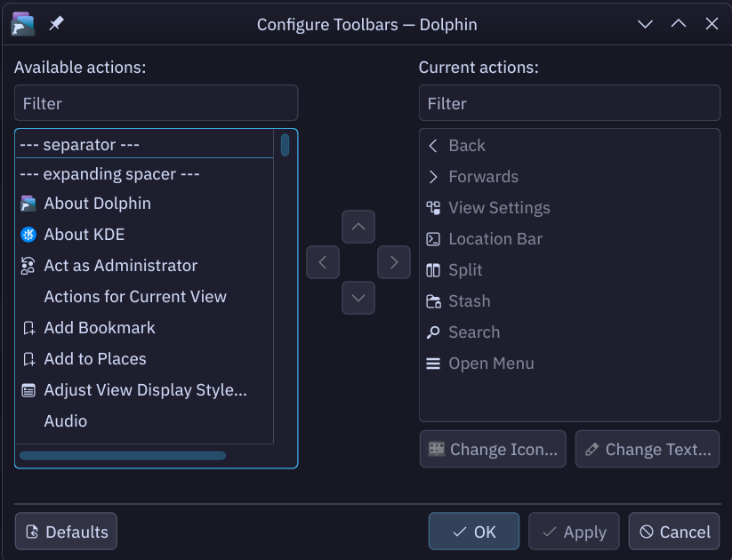
Task: Click the horizontal scrollbar under available actions
Action: coord(123,456)
